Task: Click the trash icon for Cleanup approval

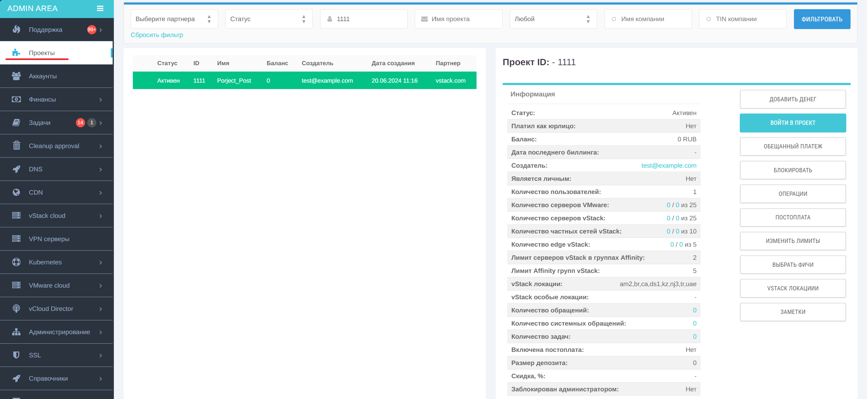Action: [16, 146]
